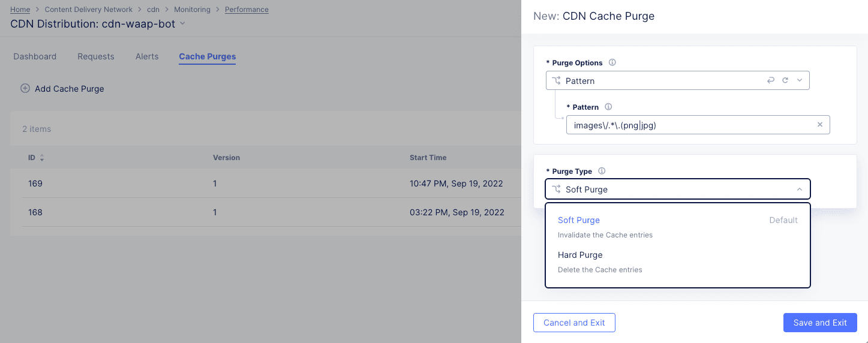Click the Home breadcrumb link
The width and height of the screenshot is (868, 343).
point(20,10)
